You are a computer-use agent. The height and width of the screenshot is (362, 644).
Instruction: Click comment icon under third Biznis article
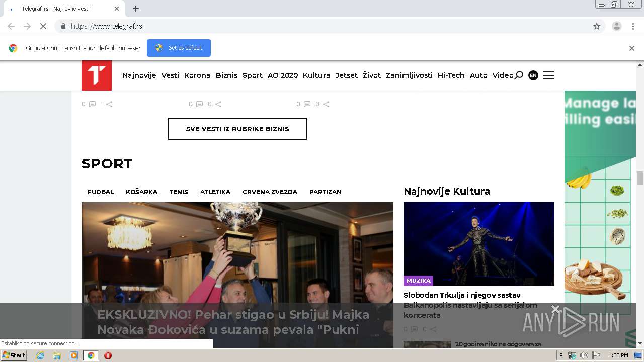[307, 104]
